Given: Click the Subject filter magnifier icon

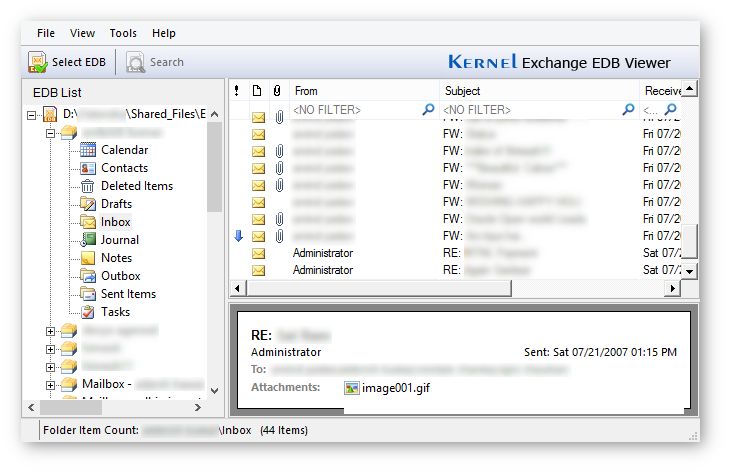Looking at the screenshot, I should point(628,110).
